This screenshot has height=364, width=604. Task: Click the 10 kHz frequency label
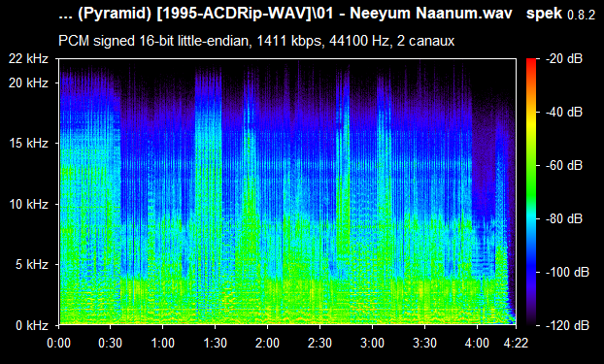coord(29,204)
